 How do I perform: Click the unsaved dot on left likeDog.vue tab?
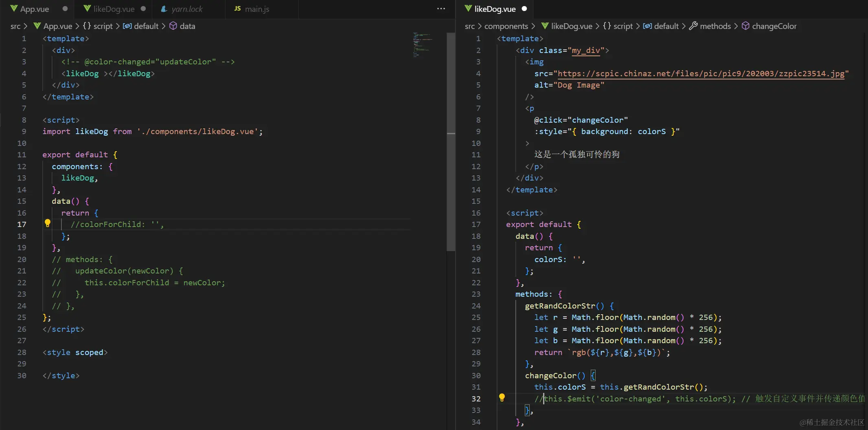pyautogui.click(x=143, y=9)
